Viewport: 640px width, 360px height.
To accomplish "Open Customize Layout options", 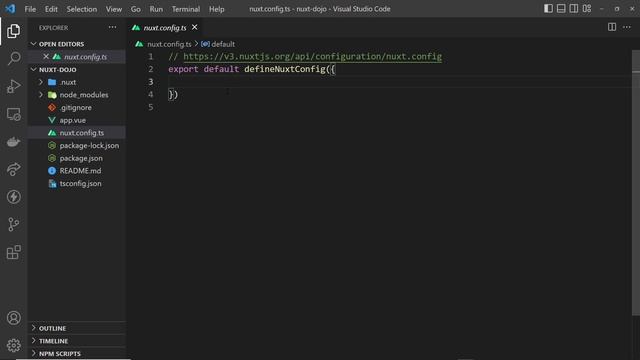I will (587, 9).
